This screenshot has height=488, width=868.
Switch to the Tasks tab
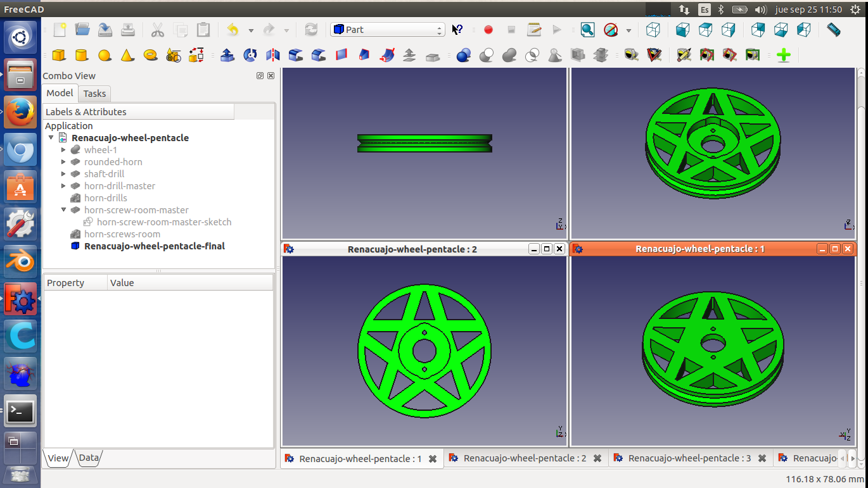pyautogui.click(x=94, y=94)
